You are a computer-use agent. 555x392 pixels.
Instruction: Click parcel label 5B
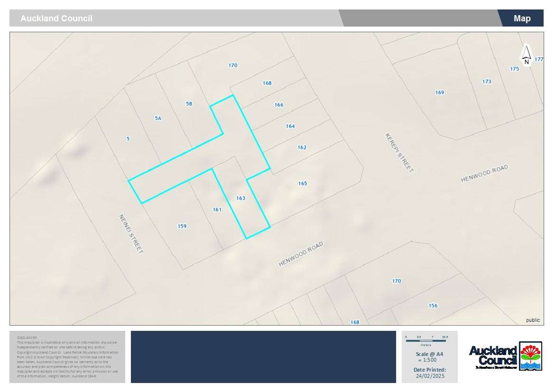pyautogui.click(x=189, y=104)
